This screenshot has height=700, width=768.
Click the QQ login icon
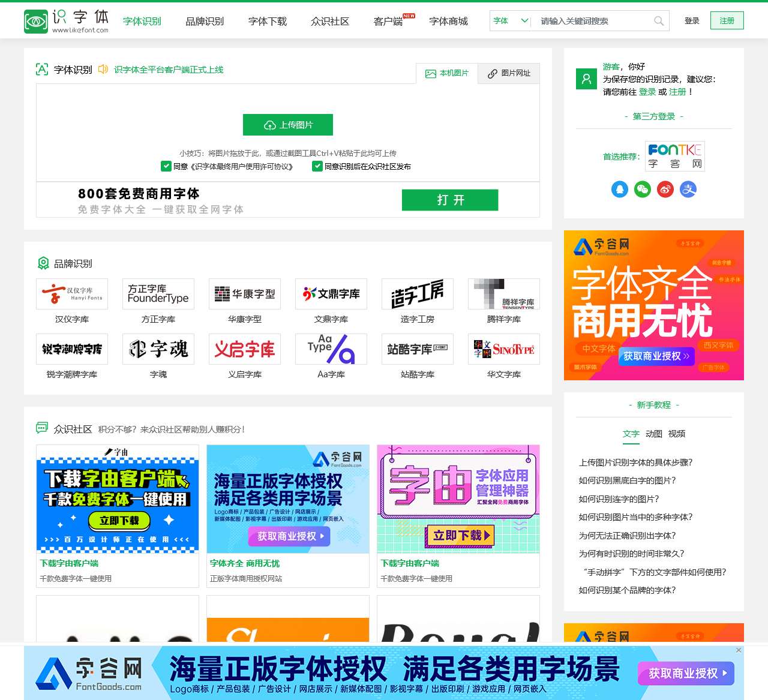click(x=620, y=190)
